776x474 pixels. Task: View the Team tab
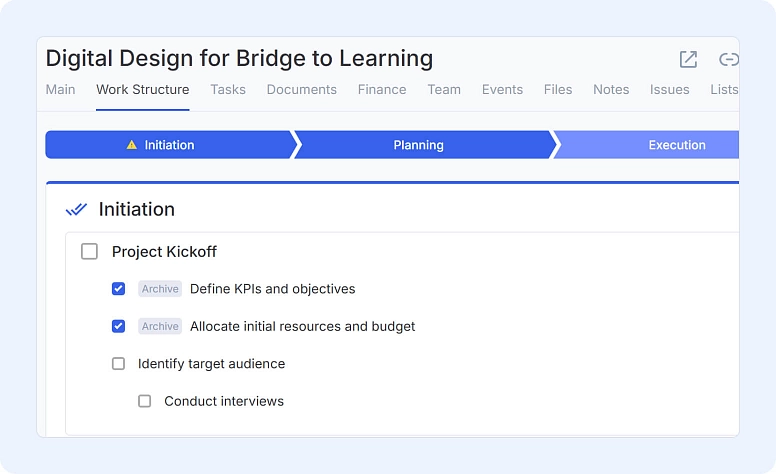444,90
